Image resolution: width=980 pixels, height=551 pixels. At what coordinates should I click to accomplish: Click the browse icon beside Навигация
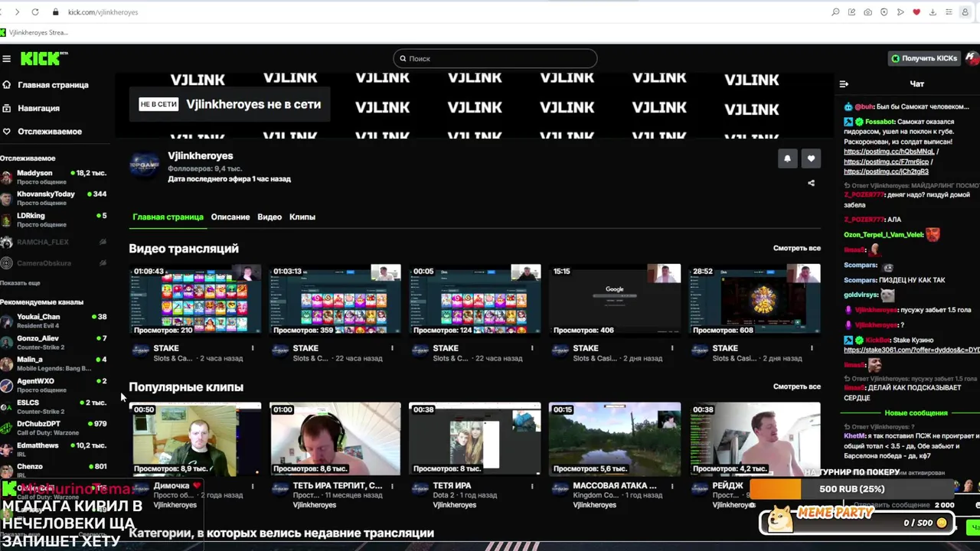[7, 108]
